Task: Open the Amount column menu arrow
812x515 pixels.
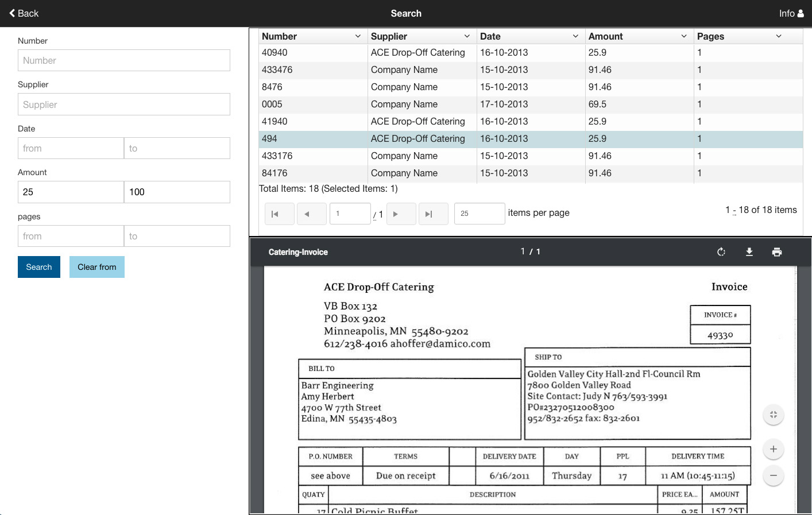Action: point(684,36)
